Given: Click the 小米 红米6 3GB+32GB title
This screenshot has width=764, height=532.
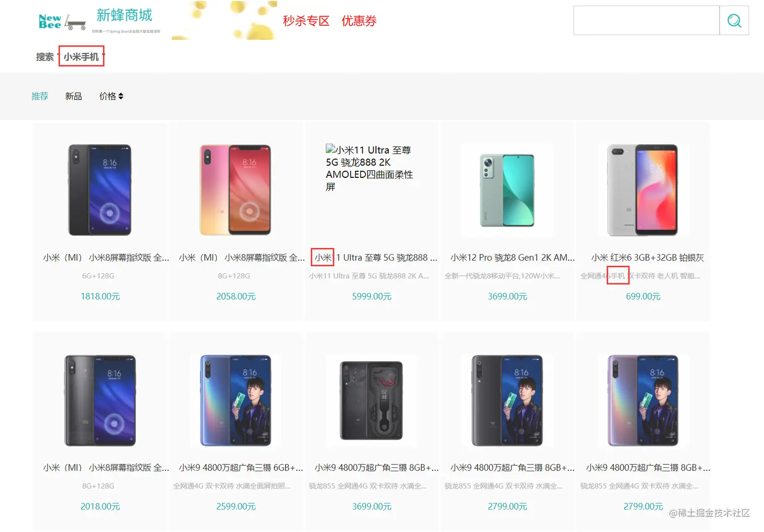Looking at the screenshot, I should 648,258.
